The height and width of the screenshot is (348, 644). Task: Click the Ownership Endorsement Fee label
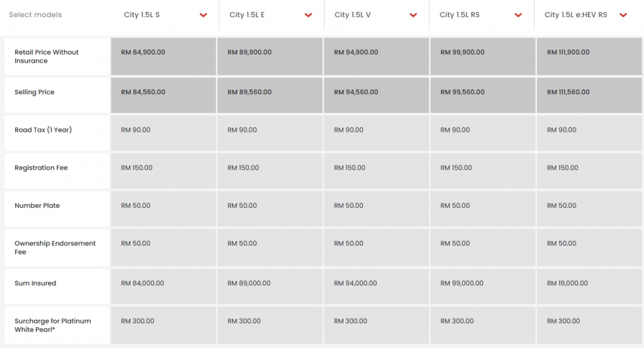(55, 247)
